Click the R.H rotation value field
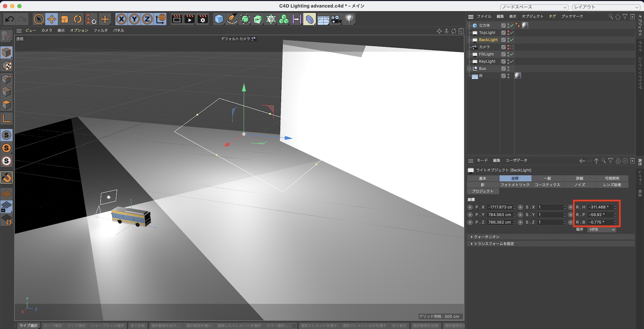Viewport: 644px width, 329px height. (599, 207)
